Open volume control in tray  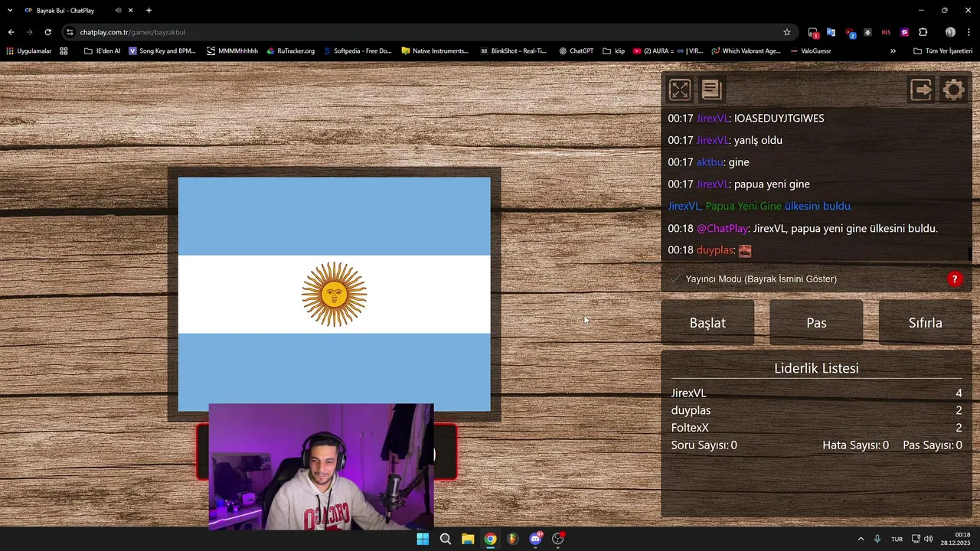(x=929, y=539)
